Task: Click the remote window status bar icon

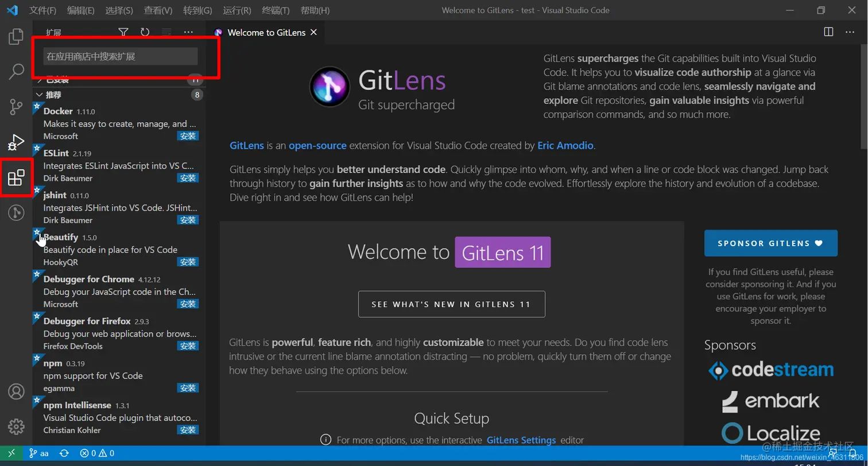Action: [x=11, y=453]
